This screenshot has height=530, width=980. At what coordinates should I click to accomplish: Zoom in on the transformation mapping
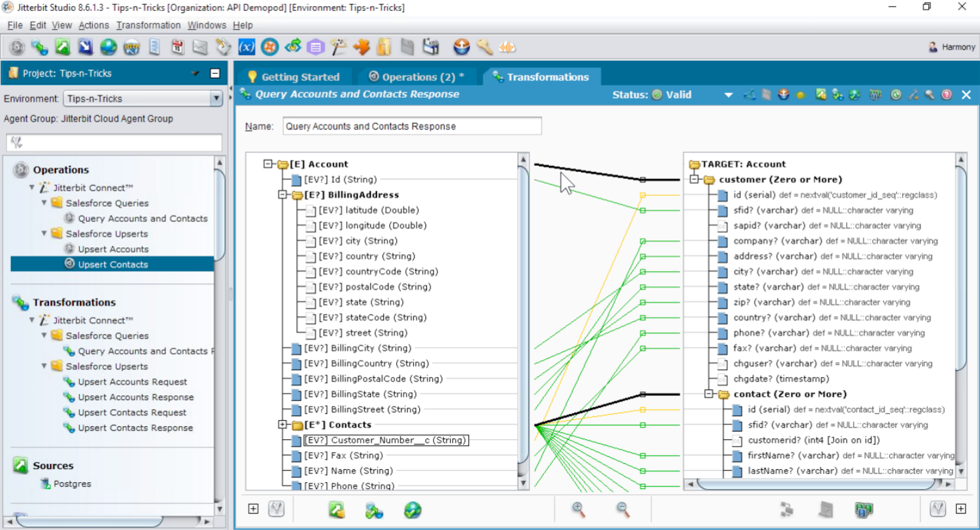(577, 508)
